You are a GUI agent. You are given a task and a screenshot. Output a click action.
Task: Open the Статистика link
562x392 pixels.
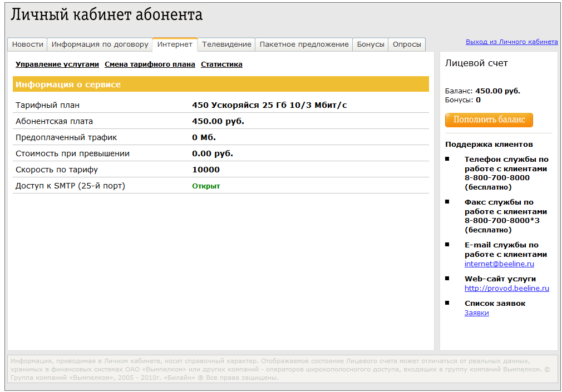click(221, 64)
